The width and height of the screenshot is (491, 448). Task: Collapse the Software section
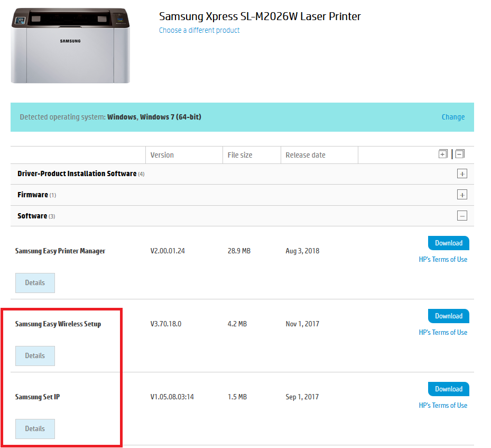pyautogui.click(x=462, y=216)
